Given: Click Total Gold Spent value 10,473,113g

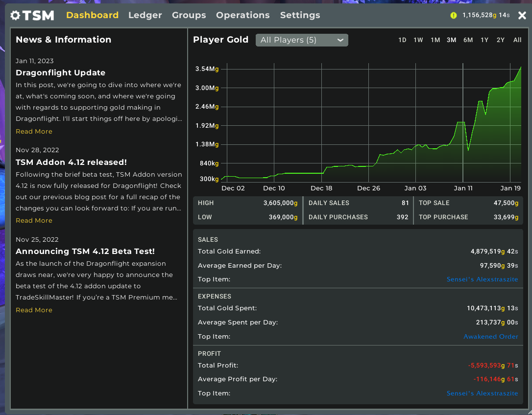Looking at the screenshot, I should [x=492, y=308].
